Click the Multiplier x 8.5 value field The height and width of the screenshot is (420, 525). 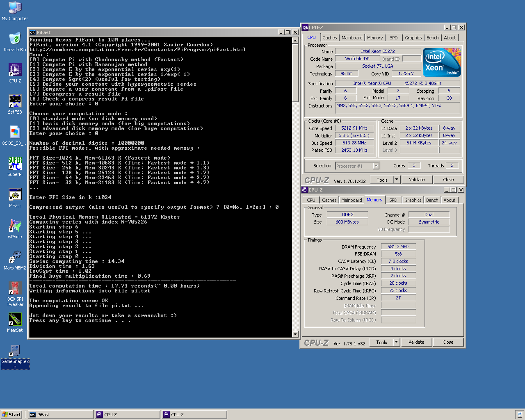pyautogui.click(x=354, y=135)
